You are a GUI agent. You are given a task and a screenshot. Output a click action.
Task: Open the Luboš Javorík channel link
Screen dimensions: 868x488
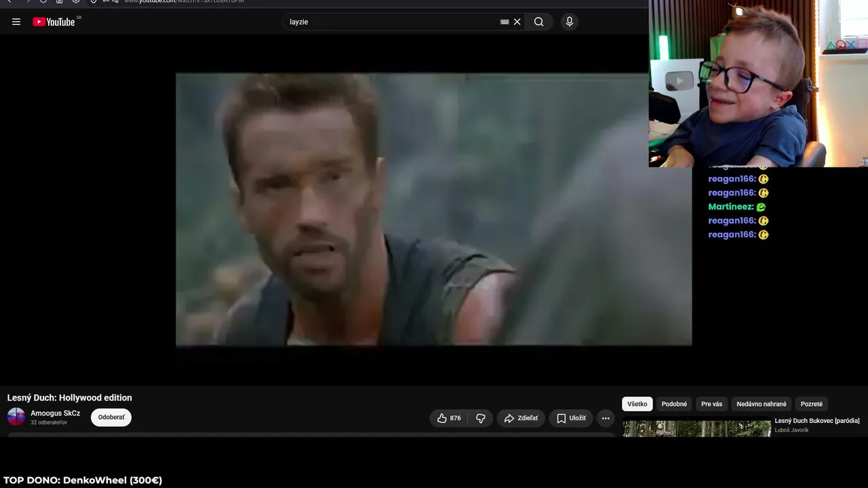(792, 430)
